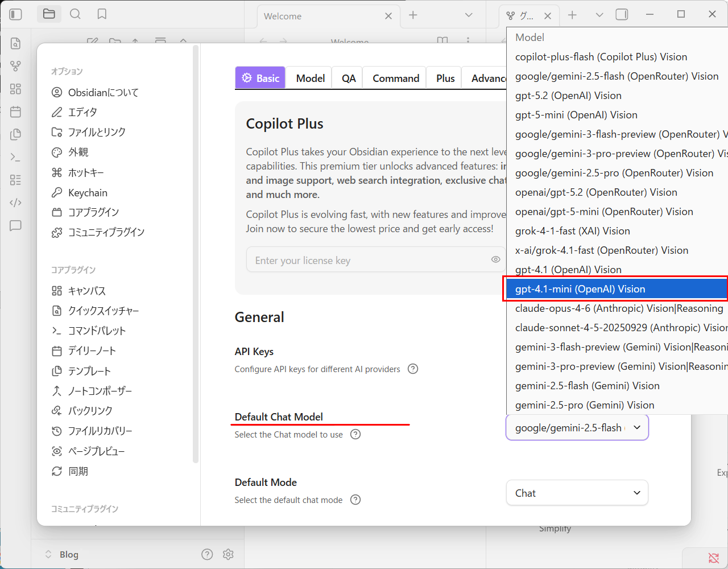Click the Default Chat Model dropdown

point(577,427)
